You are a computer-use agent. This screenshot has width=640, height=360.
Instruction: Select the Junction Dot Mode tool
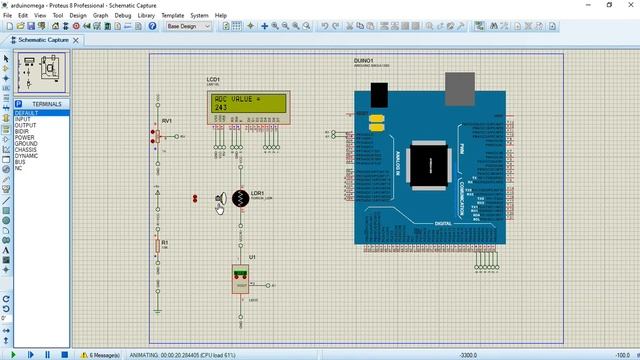point(6,78)
